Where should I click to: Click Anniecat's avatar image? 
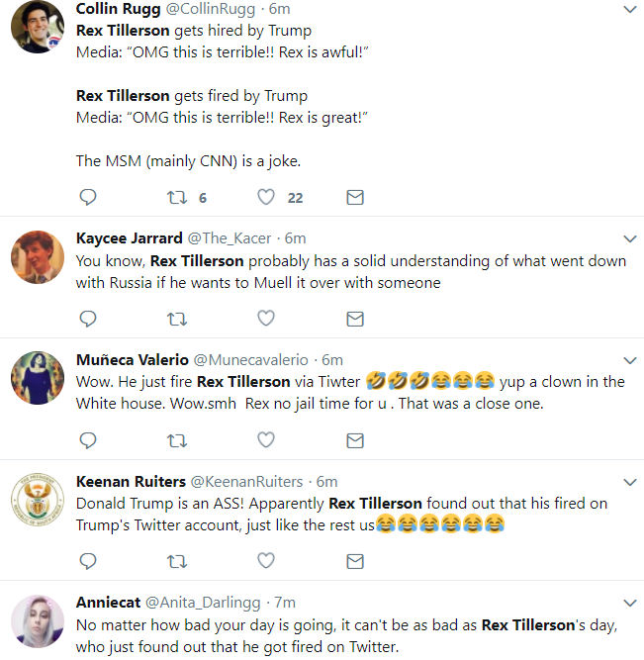pos(38,623)
